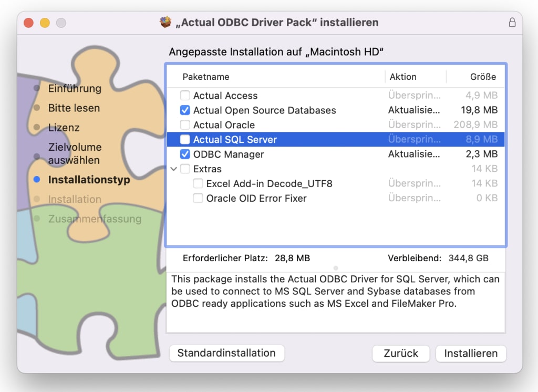Screen dimensions: 538x392
Task: Enable the Actual Access checkbox
Action: pos(185,95)
